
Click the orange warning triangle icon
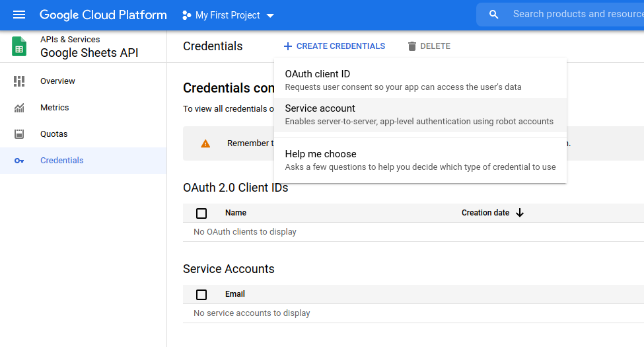205,143
